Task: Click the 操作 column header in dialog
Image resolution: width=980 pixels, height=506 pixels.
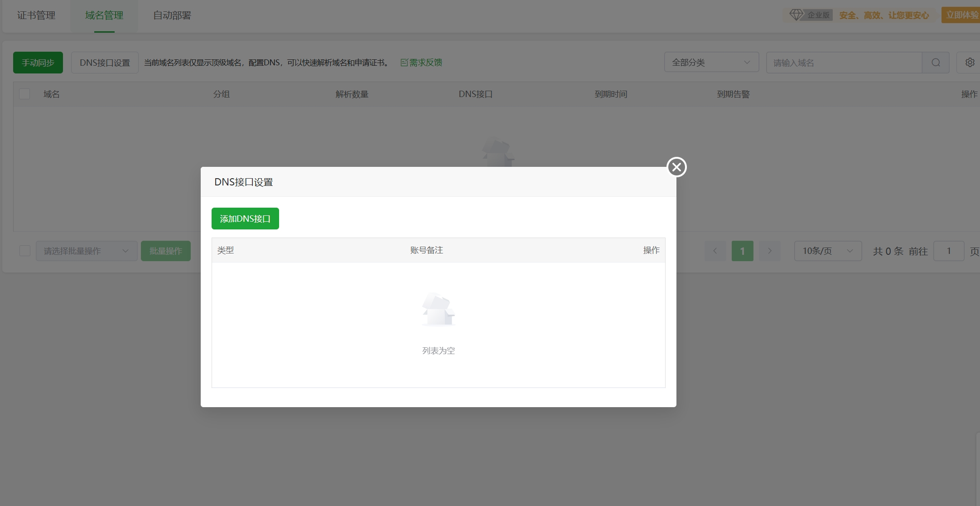Action: click(x=651, y=250)
